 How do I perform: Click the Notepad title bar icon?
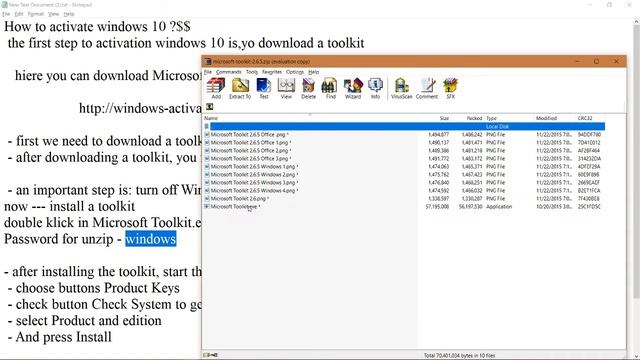(5, 4)
